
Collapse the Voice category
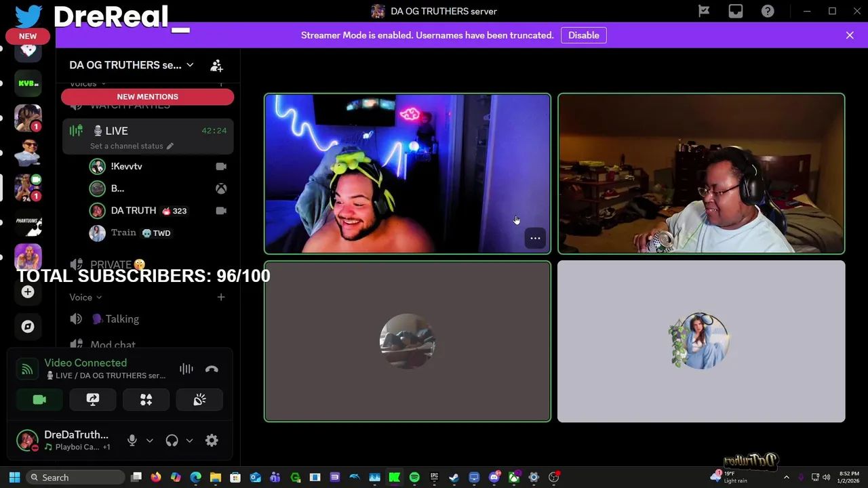coord(85,297)
